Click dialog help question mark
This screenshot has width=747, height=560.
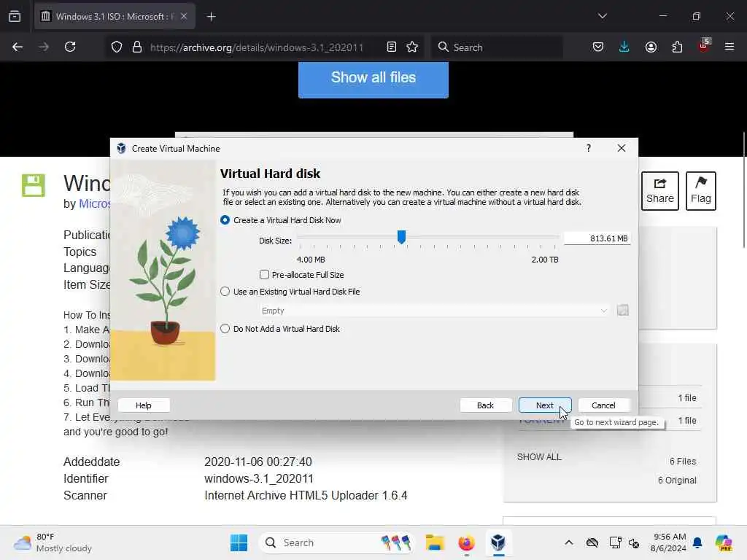589,148
